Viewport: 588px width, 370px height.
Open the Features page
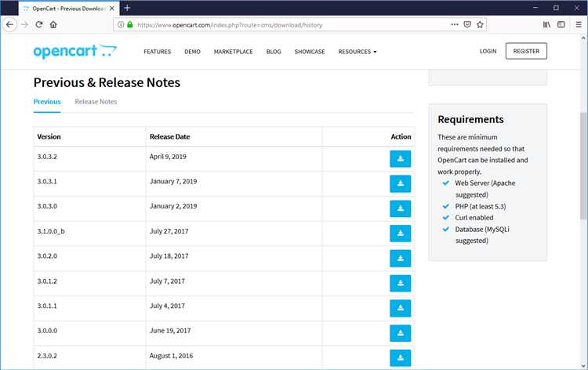coord(157,52)
